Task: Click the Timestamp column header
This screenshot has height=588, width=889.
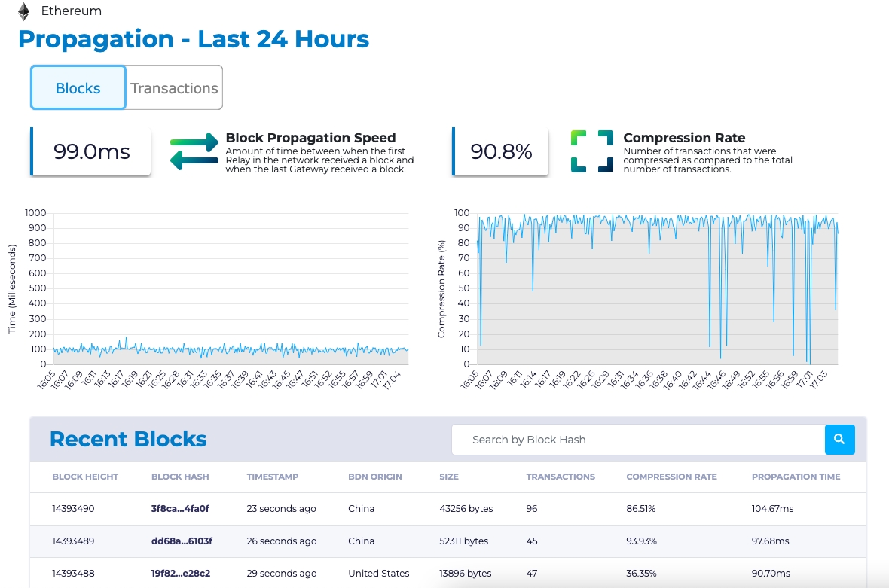Action: 272,477
